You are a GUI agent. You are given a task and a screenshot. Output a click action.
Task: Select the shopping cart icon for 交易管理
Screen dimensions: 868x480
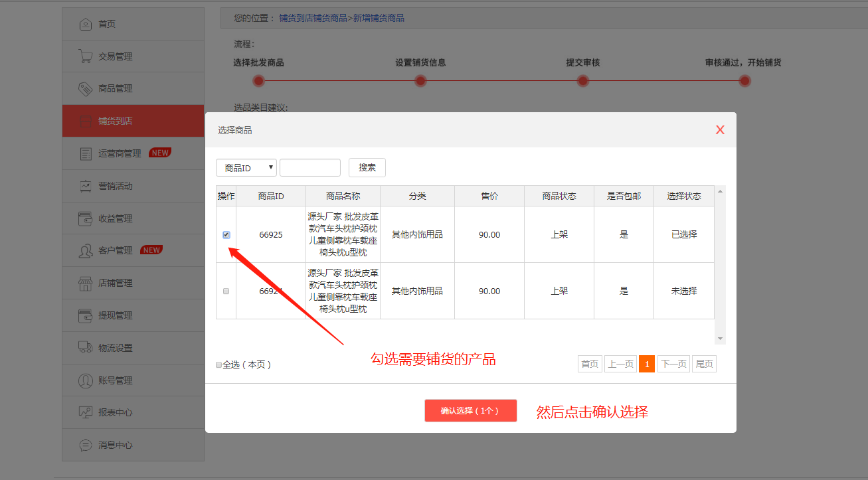pos(85,56)
